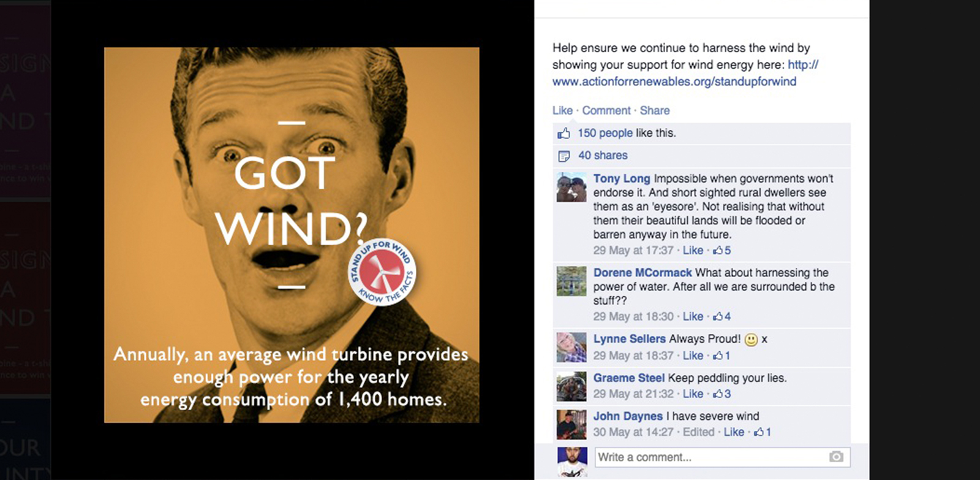Click the shares note icon
This screenshot has width=980, height=480.
click(564, 156)
